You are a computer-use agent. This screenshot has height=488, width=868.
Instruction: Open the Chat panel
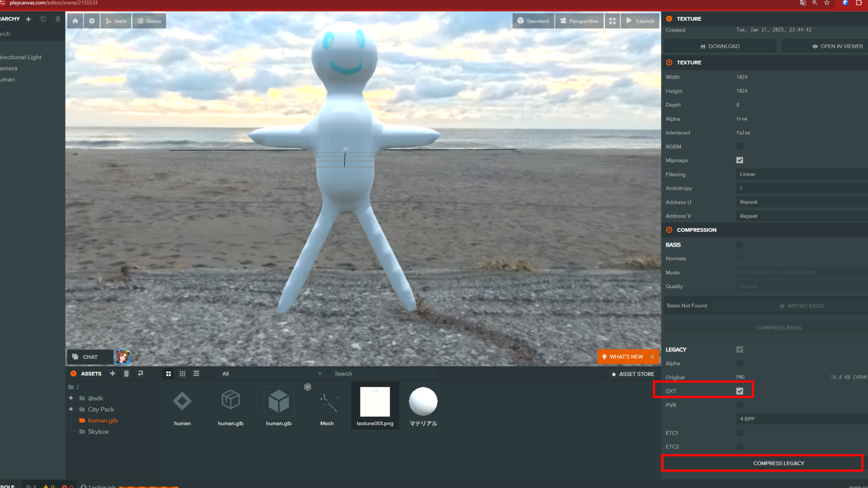point(90,357)
